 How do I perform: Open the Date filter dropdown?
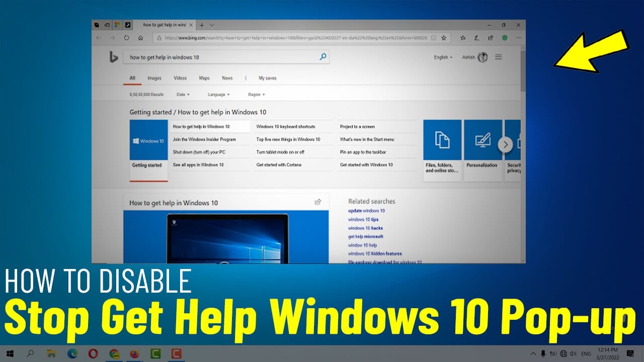(183, 94)
